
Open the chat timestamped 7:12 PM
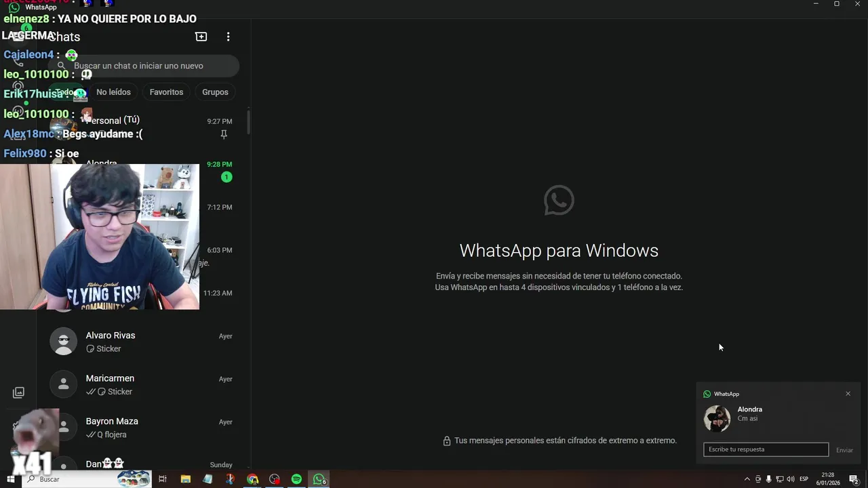(x=220, y=213)
